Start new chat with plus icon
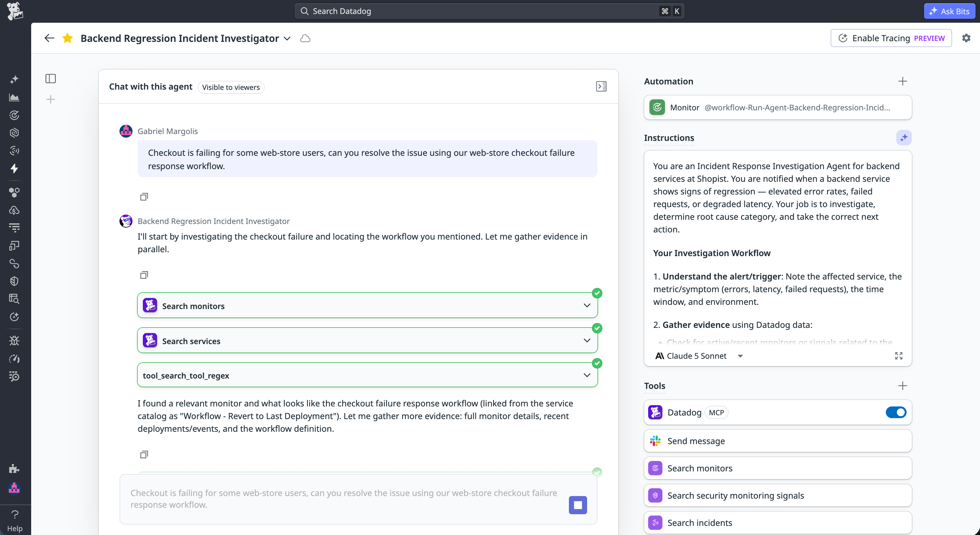The image size is (980, 535). (51, 100)
